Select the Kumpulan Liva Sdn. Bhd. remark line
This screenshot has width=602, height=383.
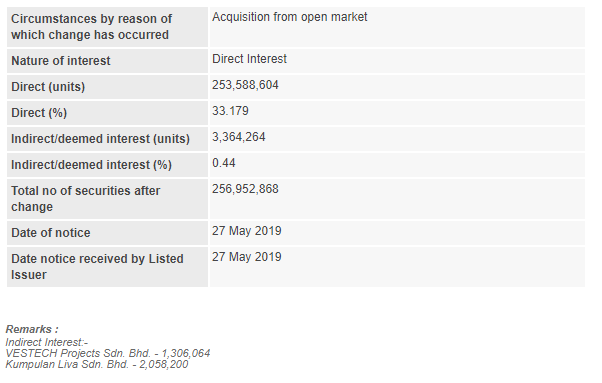(97, 364)
